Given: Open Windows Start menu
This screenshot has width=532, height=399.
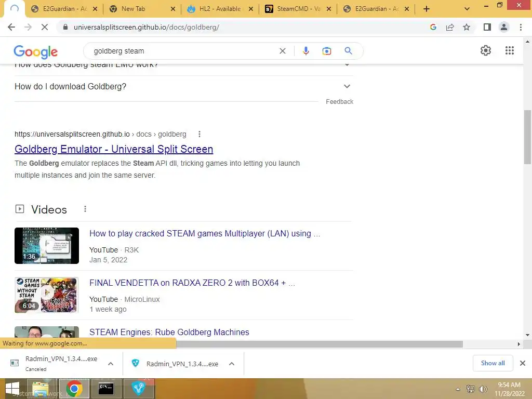Looking at the screenshot, I should pyautogui.click(x=12, y=389).
